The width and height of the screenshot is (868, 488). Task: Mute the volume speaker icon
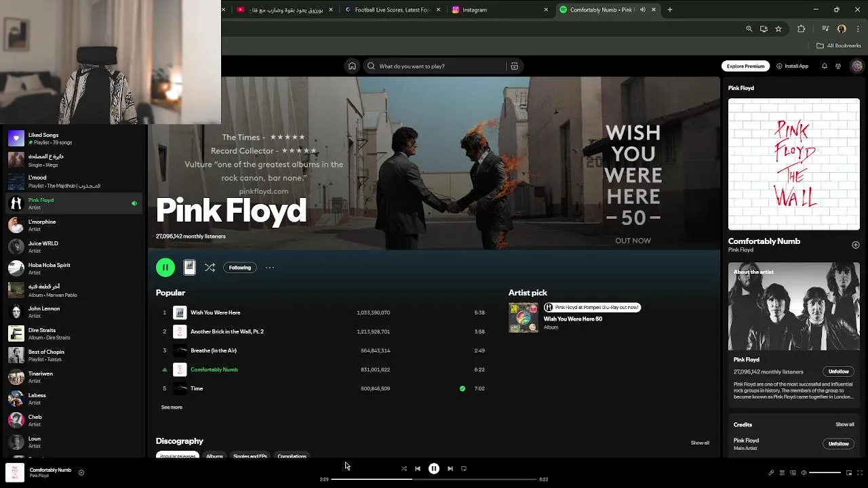point(804,472)
